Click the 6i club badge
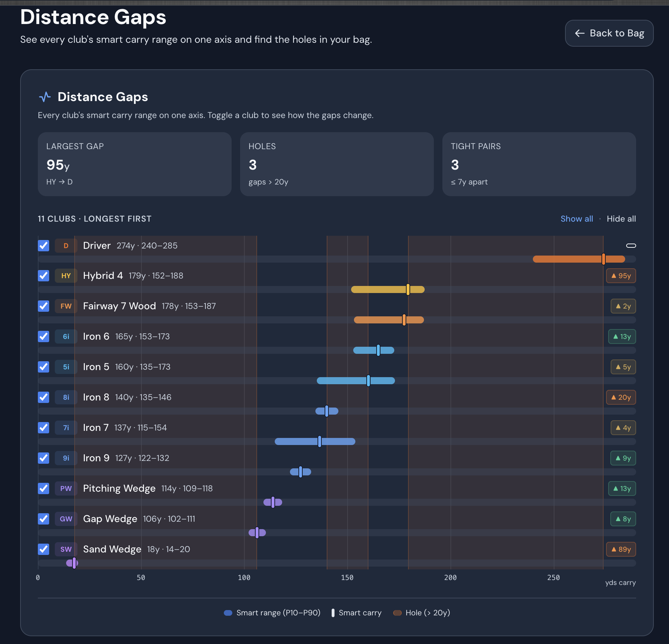The image size is (669, 644). point(66,337)
